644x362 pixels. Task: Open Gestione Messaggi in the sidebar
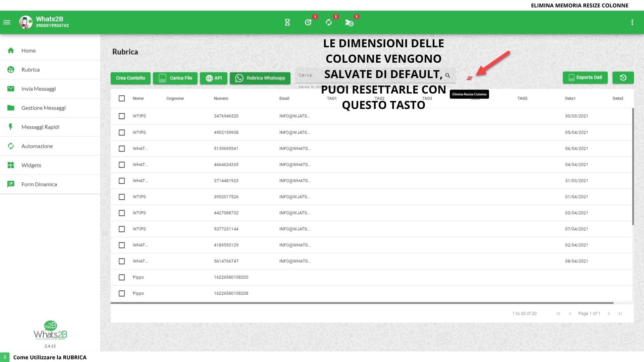coord(50,108)
